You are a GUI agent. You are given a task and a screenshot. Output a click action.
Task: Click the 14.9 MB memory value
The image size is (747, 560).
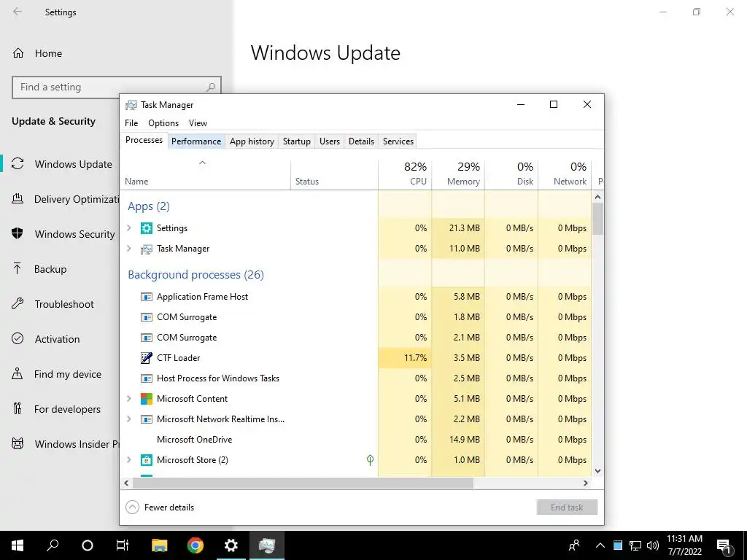465,440
